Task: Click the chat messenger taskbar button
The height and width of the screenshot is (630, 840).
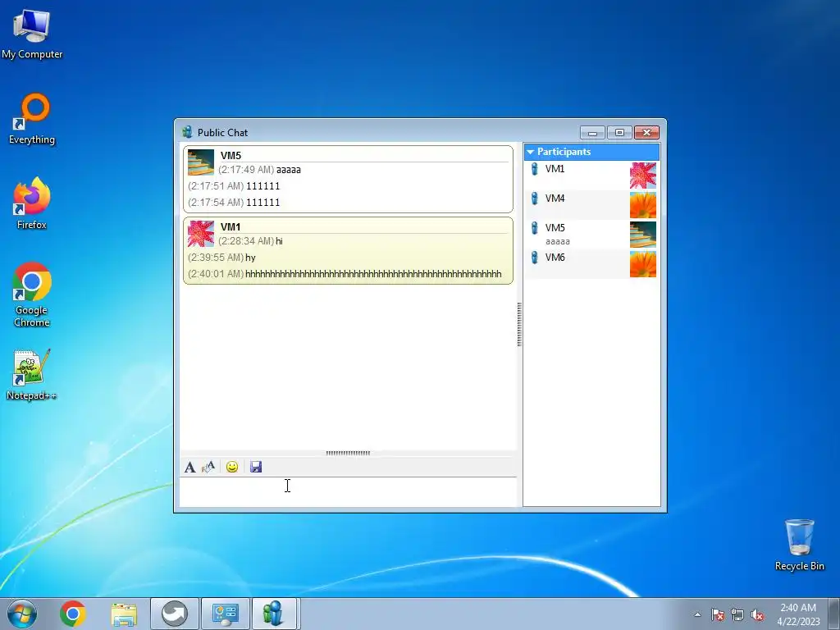Action: tap(274, 614)
